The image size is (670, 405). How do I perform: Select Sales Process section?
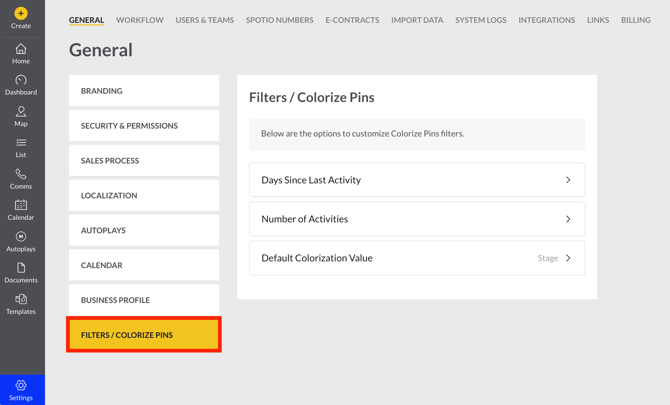pos(144,161)
